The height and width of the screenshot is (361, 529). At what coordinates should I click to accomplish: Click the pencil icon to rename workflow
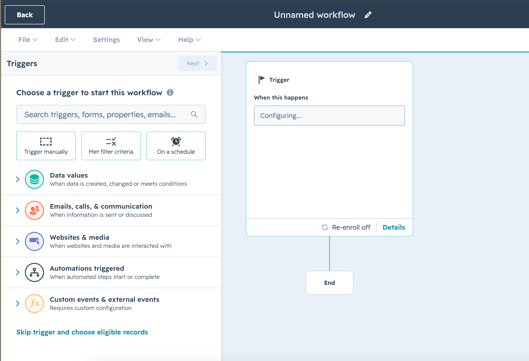pos(368,15)
